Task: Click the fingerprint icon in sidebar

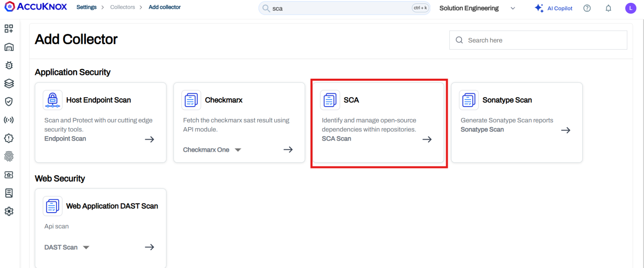Action: tap(9, 156)
